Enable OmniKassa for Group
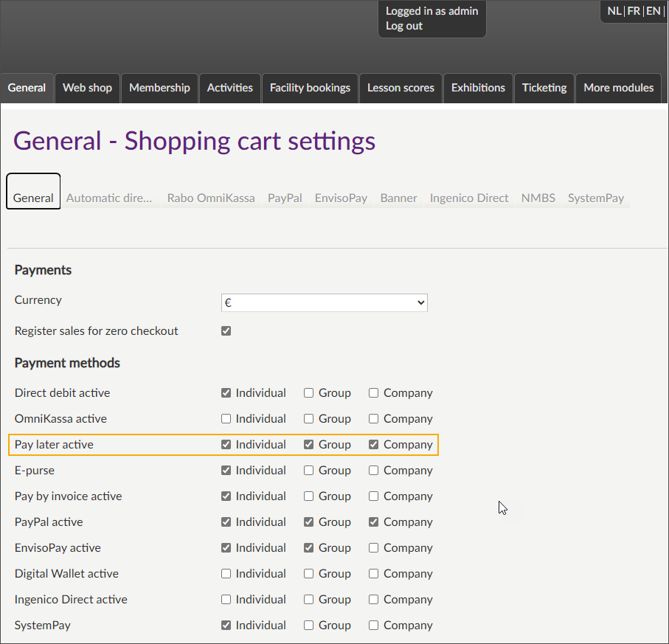 click(309, 419)
